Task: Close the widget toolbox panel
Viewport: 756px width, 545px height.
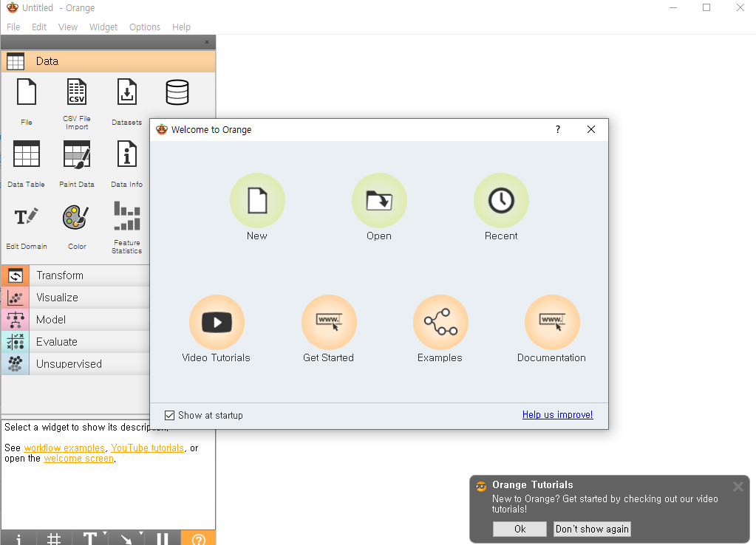Action: tap(207, 42)
